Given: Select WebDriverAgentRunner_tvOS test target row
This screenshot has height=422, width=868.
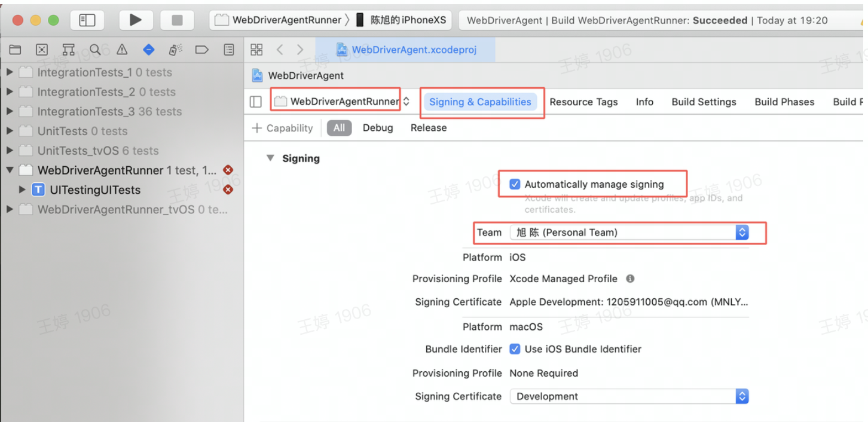Looking at the screenshot, I should click(x=122, y=210).
